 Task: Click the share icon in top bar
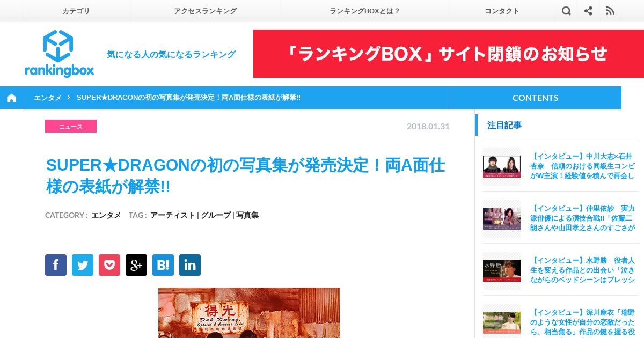(588, 11)
